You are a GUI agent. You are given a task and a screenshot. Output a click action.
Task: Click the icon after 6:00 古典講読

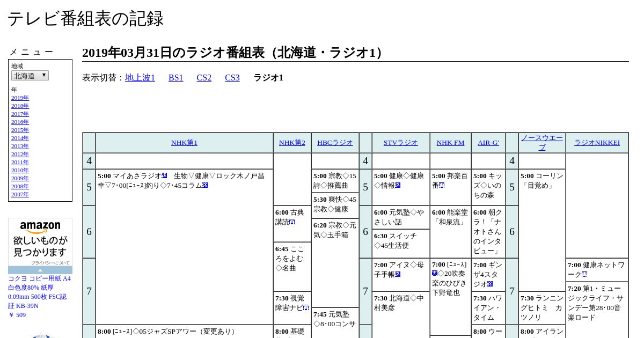tap(292, 222)
